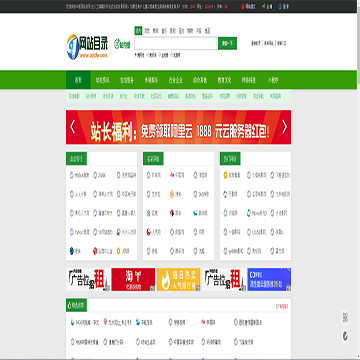Click the 网站目录 site logo
The width and height of the screenshot is (360, 360).
87,47
